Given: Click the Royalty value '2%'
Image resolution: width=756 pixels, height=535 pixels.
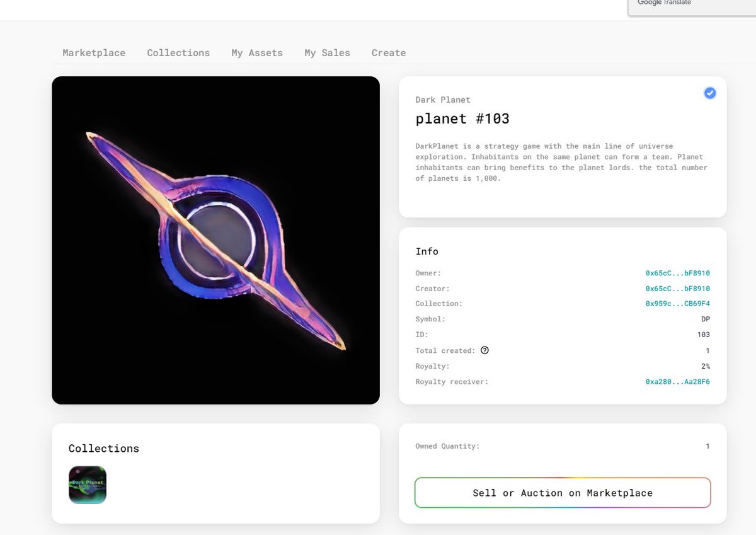Looking at the screenshot, I should (x=705, y=366).
